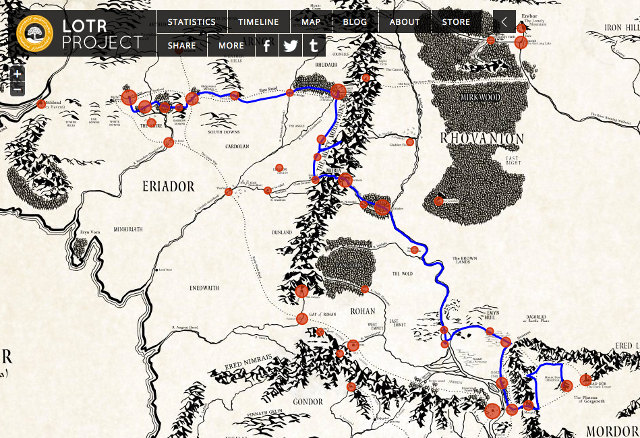Click the MIRKWOOD forest label

(480, 98)
